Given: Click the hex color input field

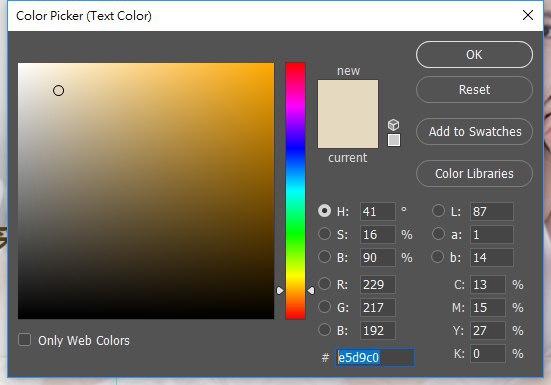Looking at the screenshot, I should [375, 358].
